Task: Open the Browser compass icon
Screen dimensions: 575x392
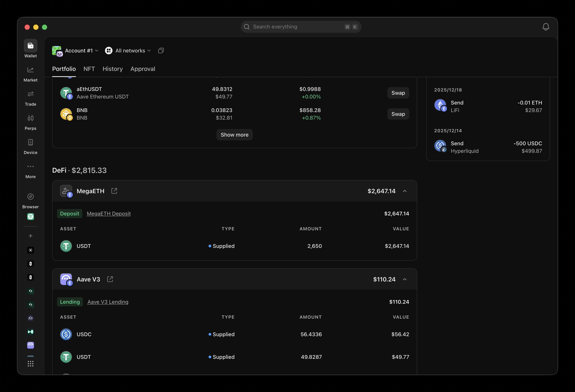Action: tap(30, 197)
